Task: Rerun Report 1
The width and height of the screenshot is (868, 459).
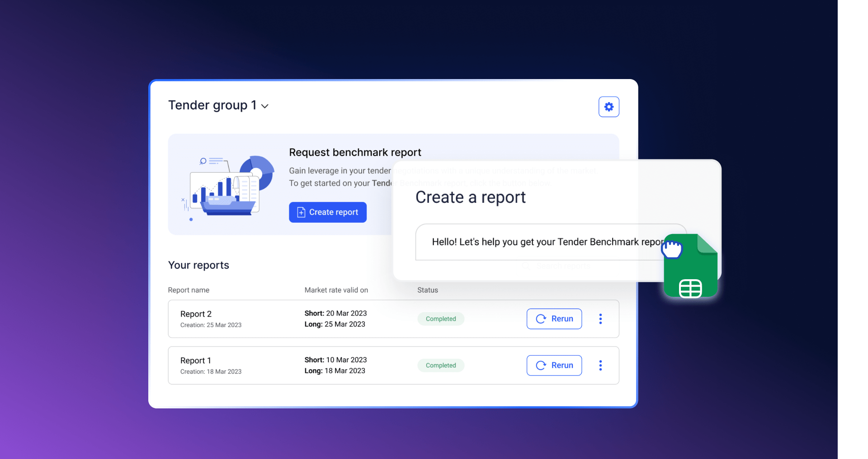Action: (x=554, y=365)
